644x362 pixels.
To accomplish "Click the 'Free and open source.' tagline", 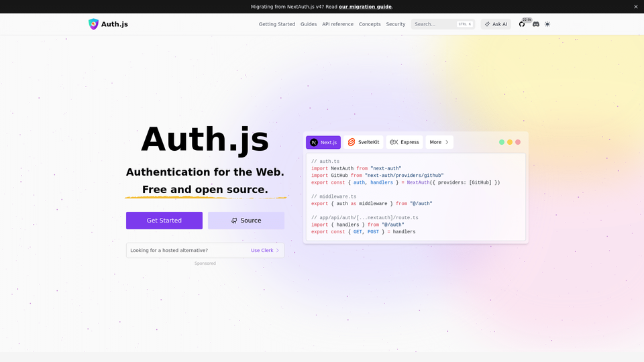I will (x=205, y=189).
